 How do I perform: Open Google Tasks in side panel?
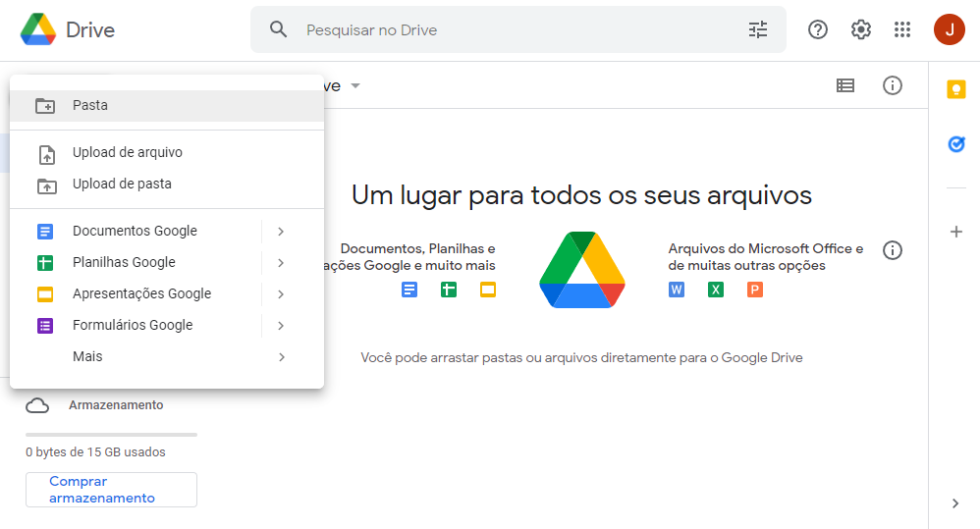(x=955, y=144)
